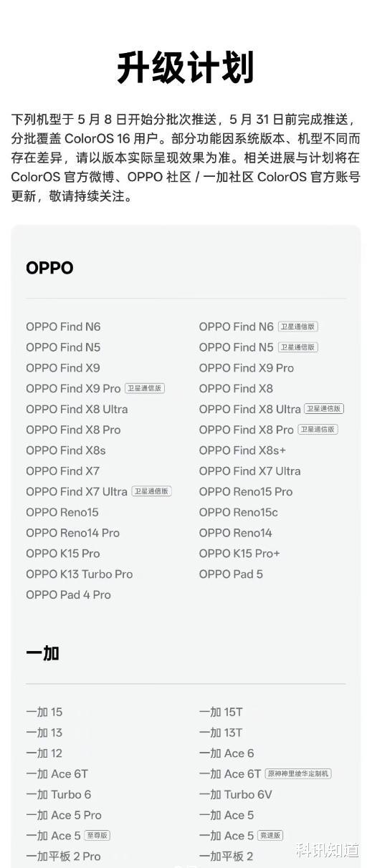Click the 至尊版 tag beside 一加 Ace 5
This screenshot has width=367, height=868.
97,836
